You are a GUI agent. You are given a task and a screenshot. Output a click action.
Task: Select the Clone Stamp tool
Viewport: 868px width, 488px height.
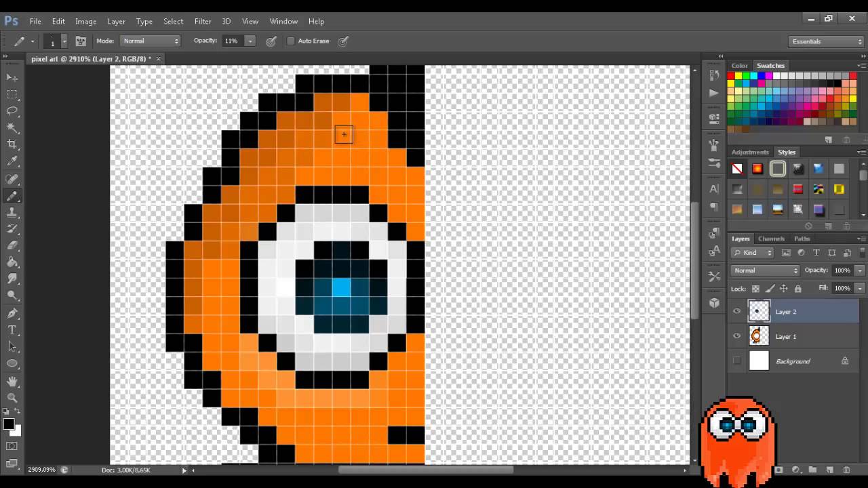coord(12,212)
